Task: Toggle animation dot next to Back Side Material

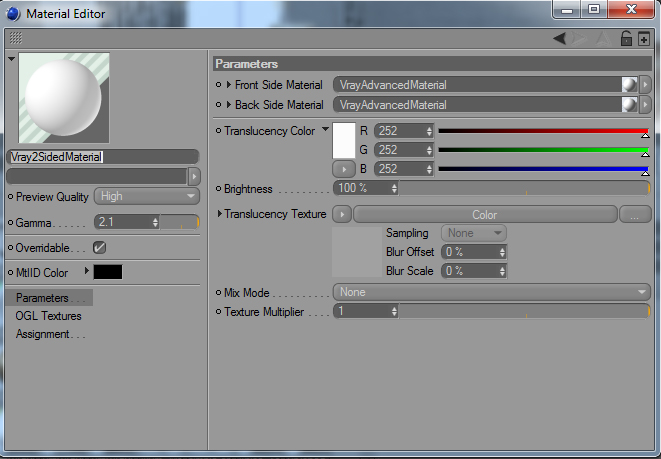Action: (x=218, y=105)
